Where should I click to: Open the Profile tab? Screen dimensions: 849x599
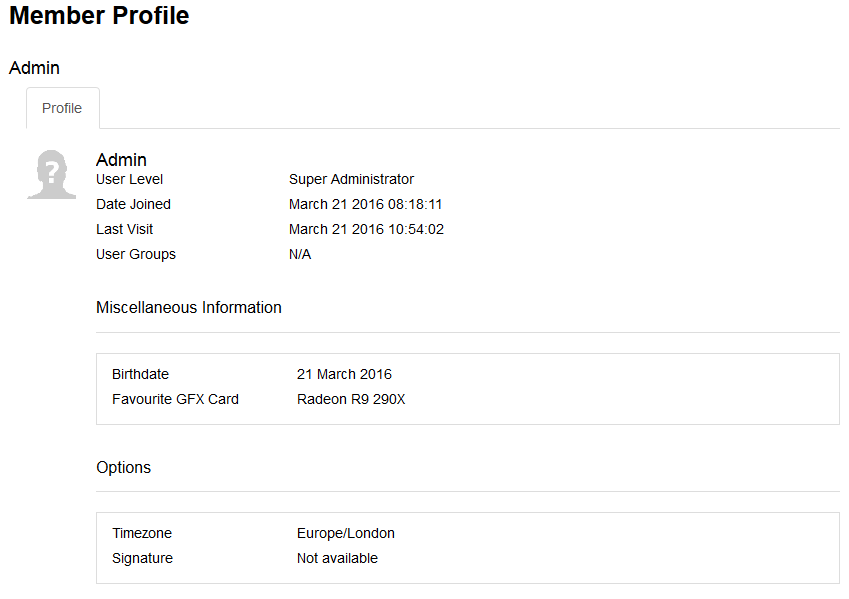[62, 108]
